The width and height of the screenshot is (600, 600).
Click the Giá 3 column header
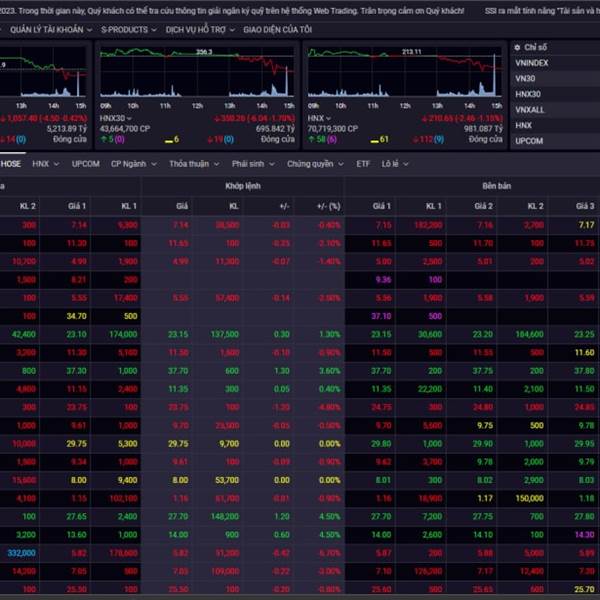click(x=585, y=206)
